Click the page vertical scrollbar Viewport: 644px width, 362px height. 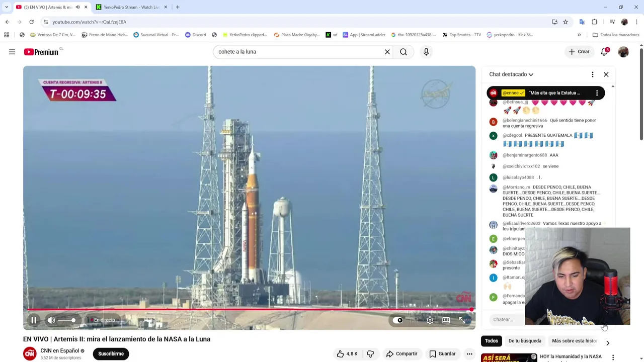tap(641, 95)
